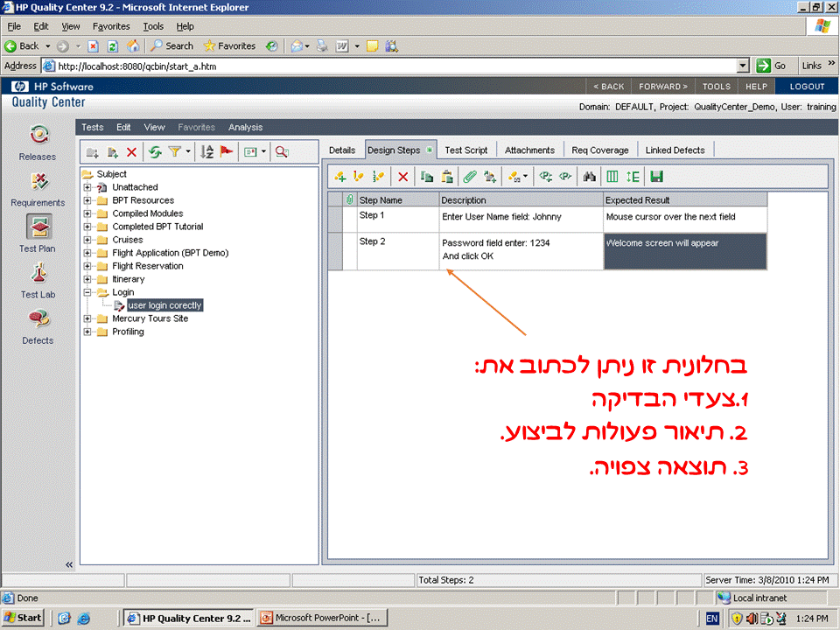Open the Tests menu
The image size is (840, 630).
tap(92, 127)
